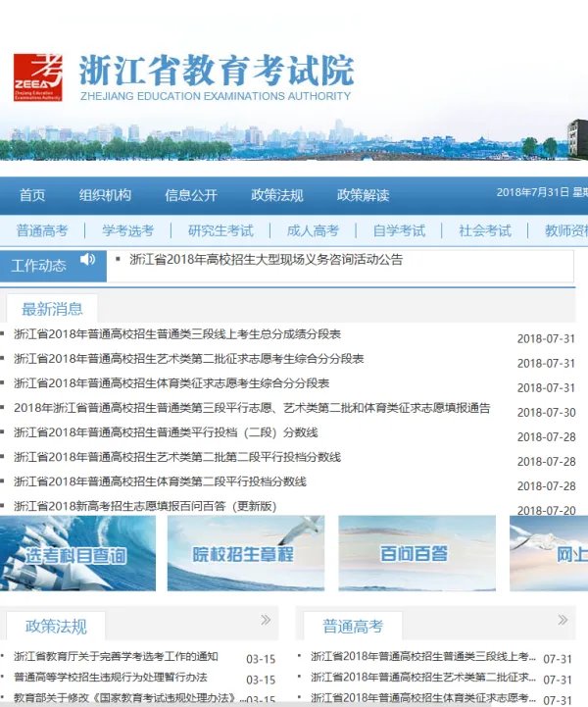Open the 首页 menu item
588x707 pixels.
coord(32,195)
